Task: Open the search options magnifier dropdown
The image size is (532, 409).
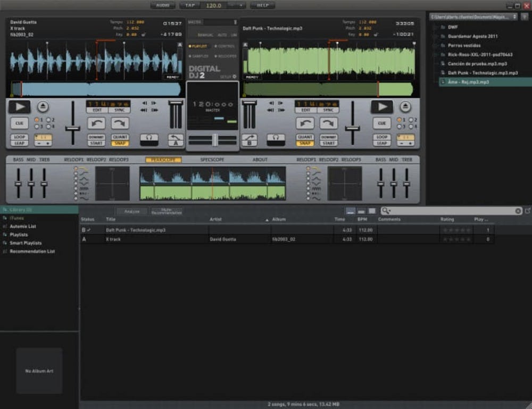Action: pos(386,211)
